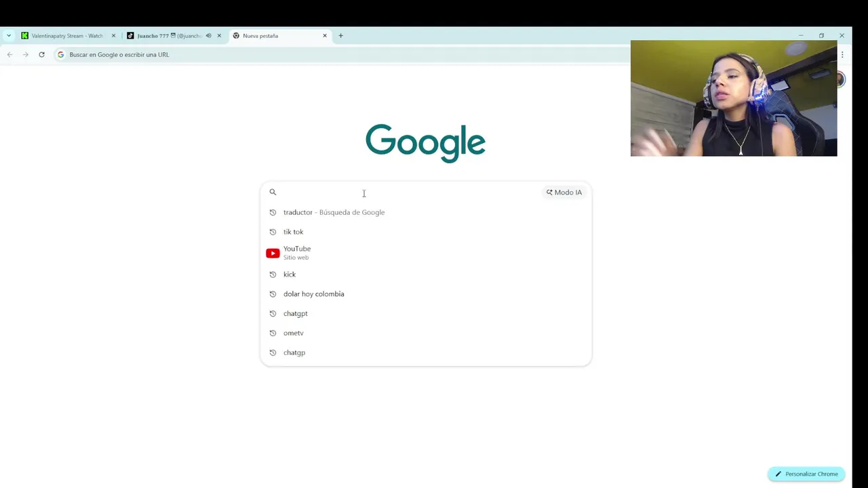The height and width of the screenshot is (488, 868).
Task: Open Modo IA search mode
Action: [x=564, y=192]
